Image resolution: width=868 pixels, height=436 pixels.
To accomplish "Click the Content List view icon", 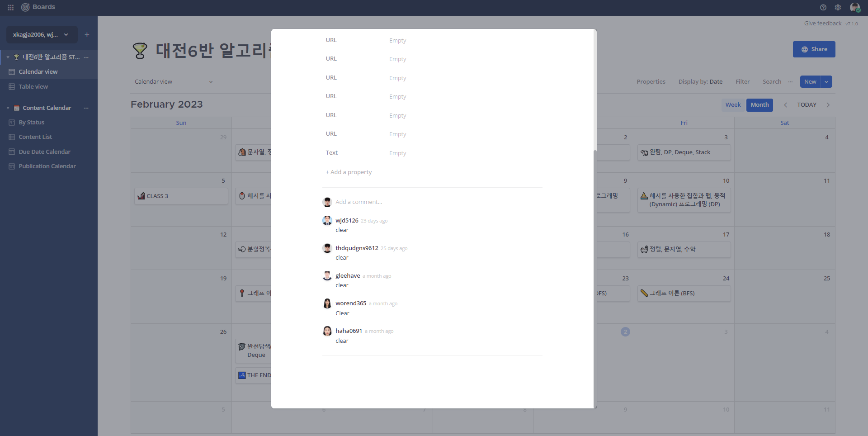I will pos(12,137).
